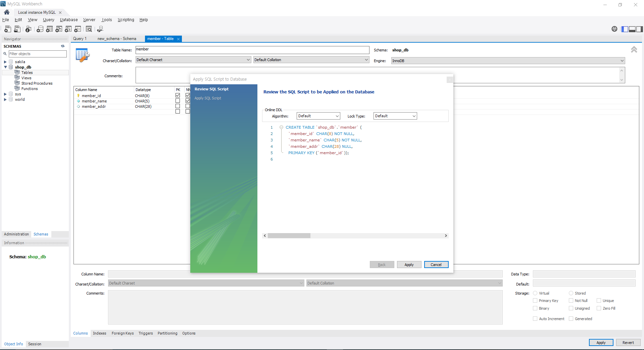644x350 pixels.
Task: Check the Primary Key option
Action: [535, 301]
